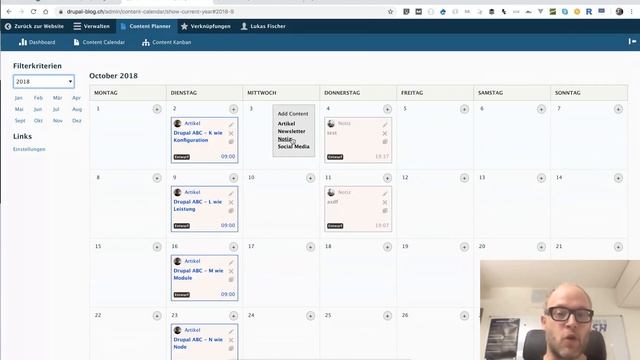The image size is (640, 360).
Task: Switch to the Dashboard view
Action: point(37,42)
